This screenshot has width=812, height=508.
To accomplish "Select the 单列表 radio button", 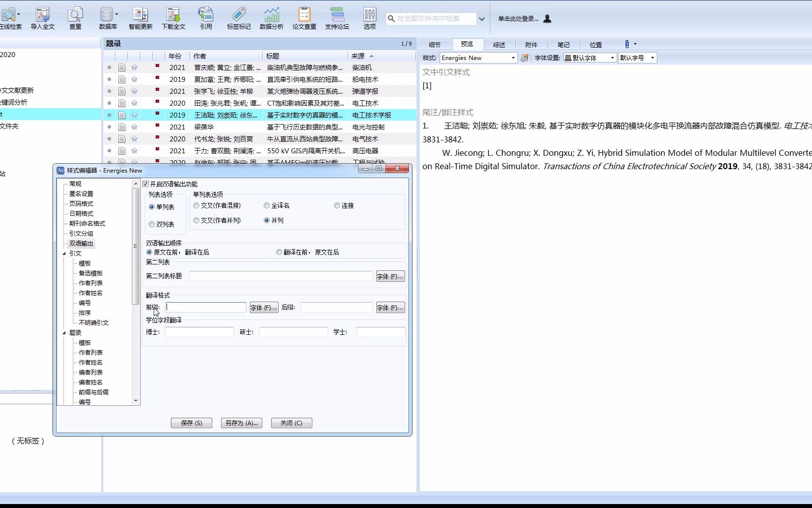I will pyautogui.click(x=152, y=207).
